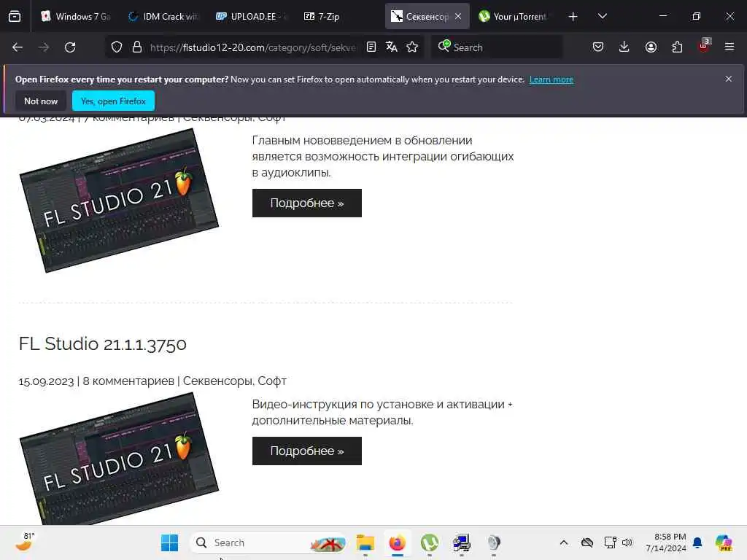747x560 pixels.
Task: Switch to Your µTorrent tab
Action: pos(514,16)
